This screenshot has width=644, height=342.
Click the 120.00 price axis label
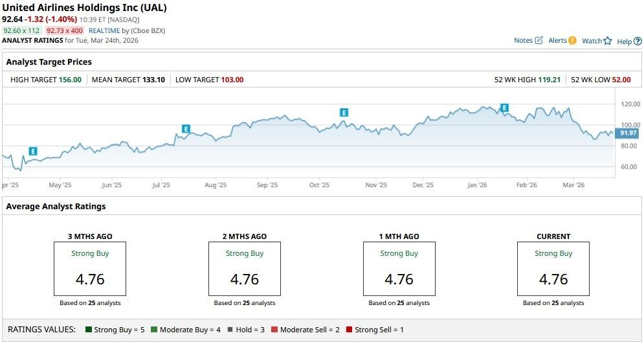click(x=630, y=104)
